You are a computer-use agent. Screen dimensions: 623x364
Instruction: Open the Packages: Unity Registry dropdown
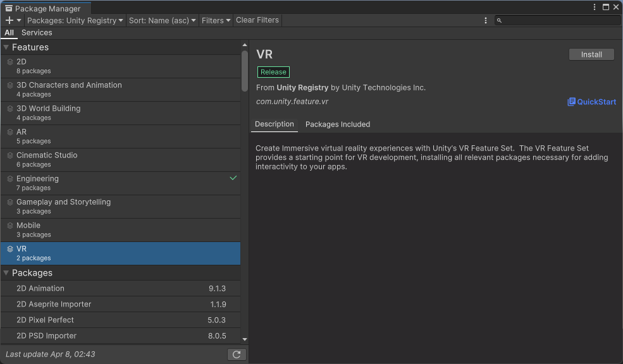click(x=75, y=20)
